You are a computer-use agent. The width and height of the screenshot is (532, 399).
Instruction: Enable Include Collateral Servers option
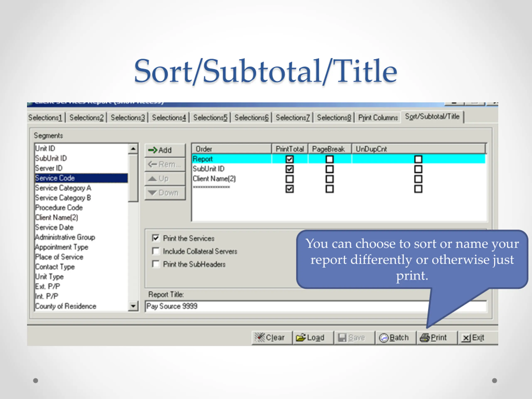pos(156,251)
